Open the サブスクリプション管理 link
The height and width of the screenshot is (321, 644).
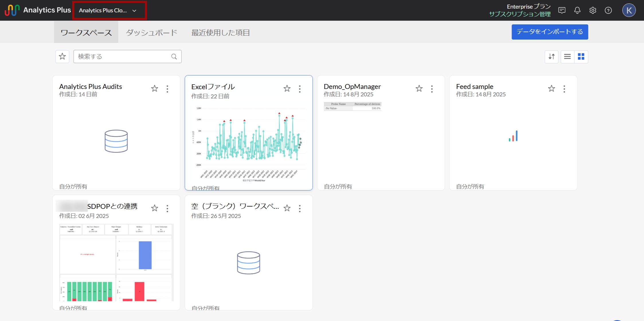pyautogui.click(x=520, y=14)
